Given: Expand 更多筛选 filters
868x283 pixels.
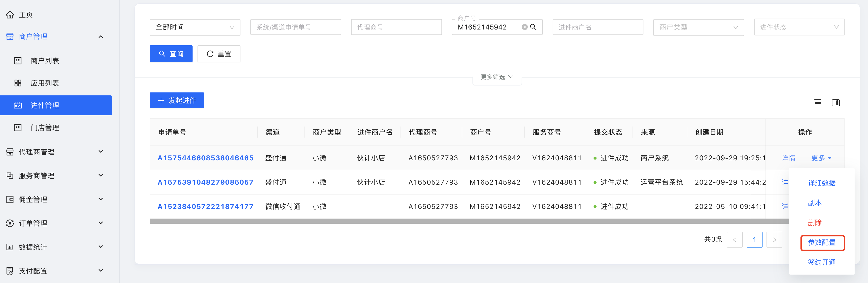Looking at the screenshot, I should click(497, 77).
